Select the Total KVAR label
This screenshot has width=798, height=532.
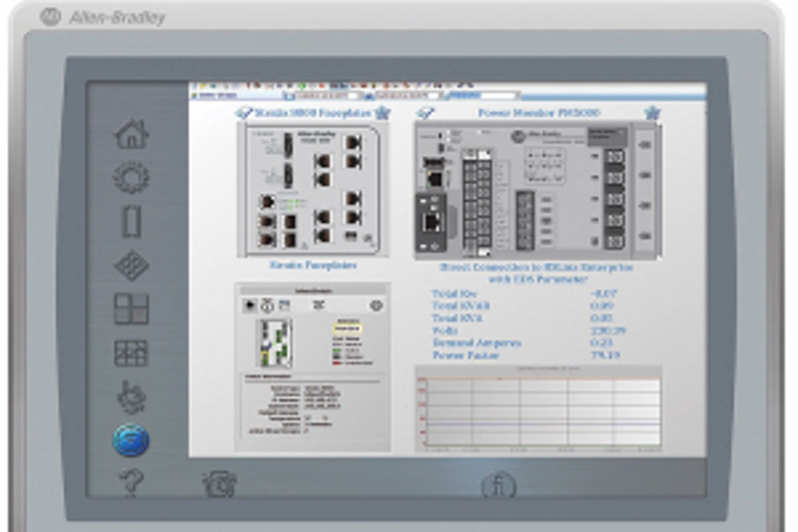pyautogui.click(x=461, y=306)
